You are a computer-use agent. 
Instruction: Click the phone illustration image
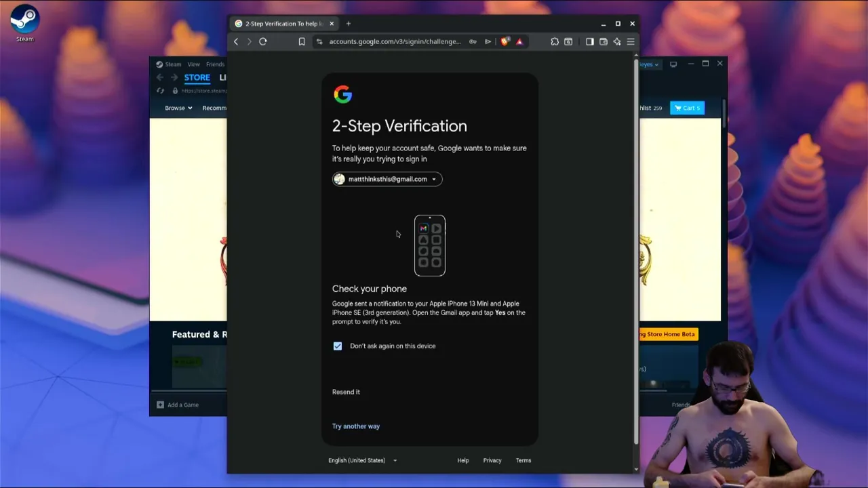coord(430,245)
